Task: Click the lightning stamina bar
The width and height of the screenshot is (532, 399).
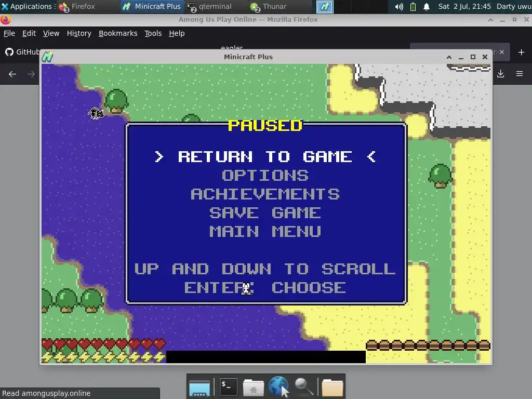Action: click(103, 356)
